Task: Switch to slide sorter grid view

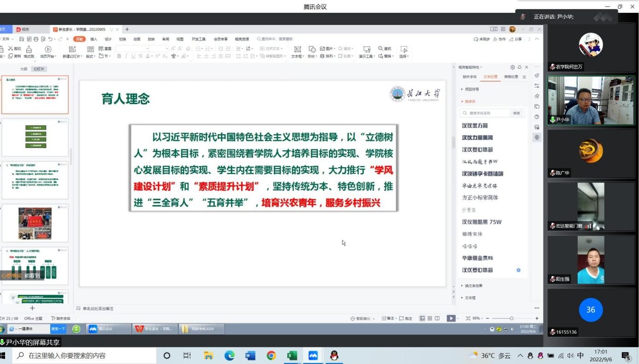Action: tap(430, 318)
